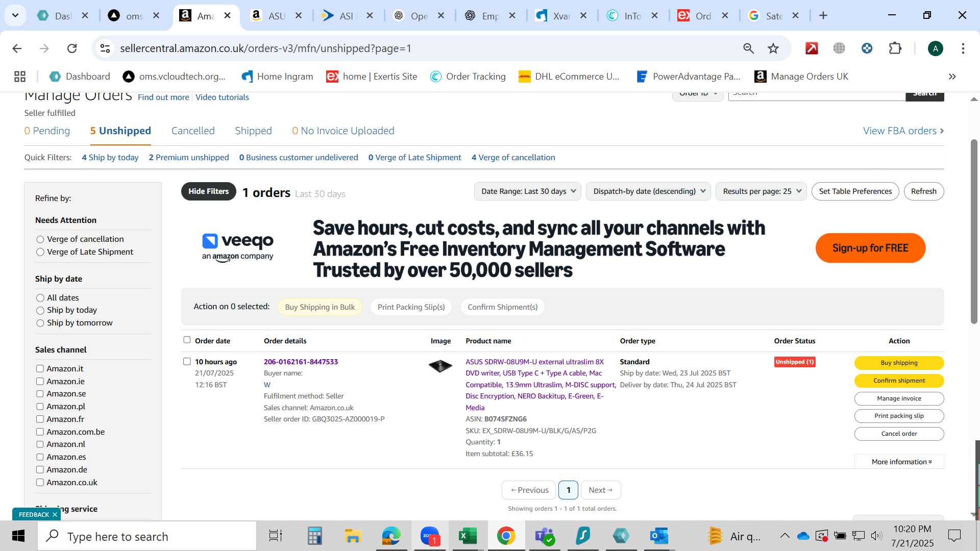Open Chrome profile avatar A
Image resolution: width=980 pixels, height=551 pixels.
point(935,48)
